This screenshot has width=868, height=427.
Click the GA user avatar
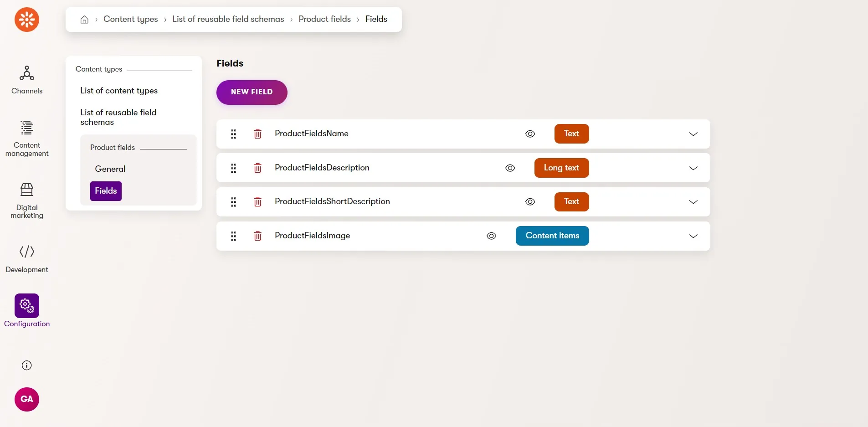27,400
